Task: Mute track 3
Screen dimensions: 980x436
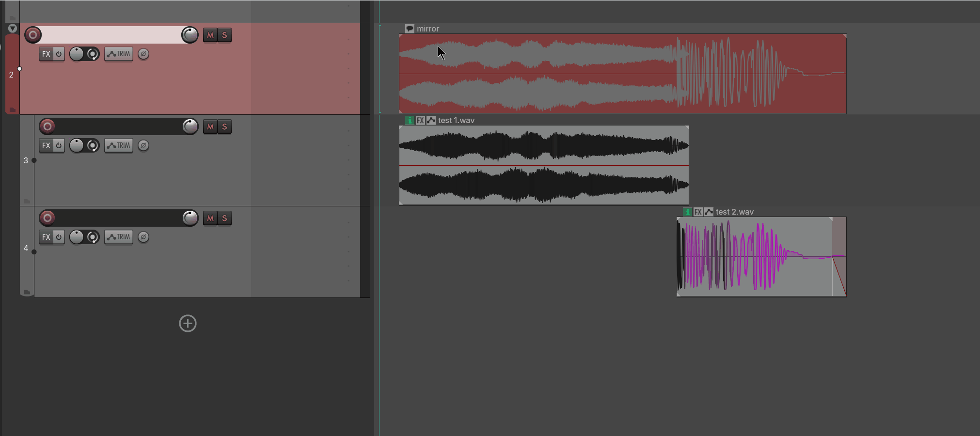Action: (210, 127)
